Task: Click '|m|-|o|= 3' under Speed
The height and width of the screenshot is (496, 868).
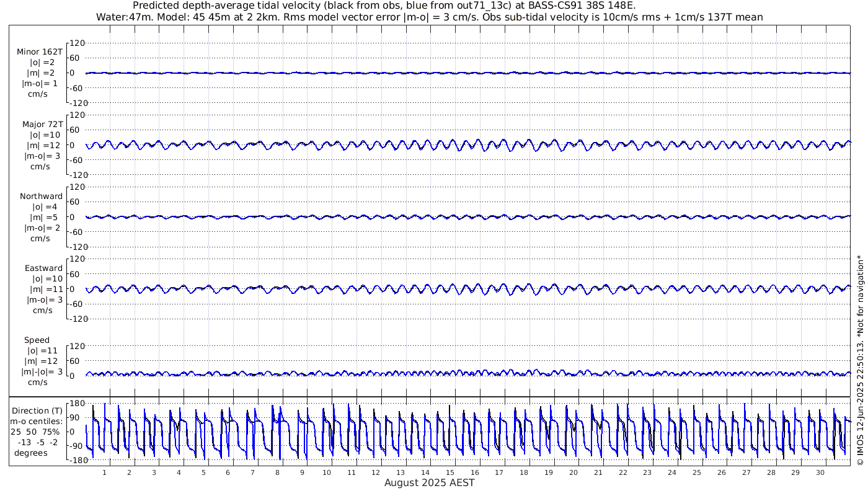Action: pyautogui.click(x=42, y=371)
